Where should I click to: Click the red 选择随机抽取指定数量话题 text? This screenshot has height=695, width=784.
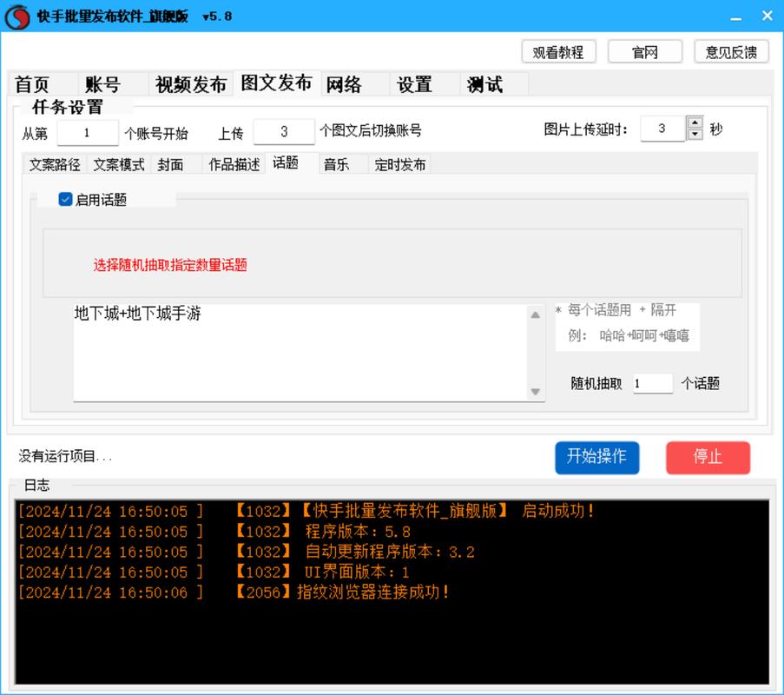170,265
